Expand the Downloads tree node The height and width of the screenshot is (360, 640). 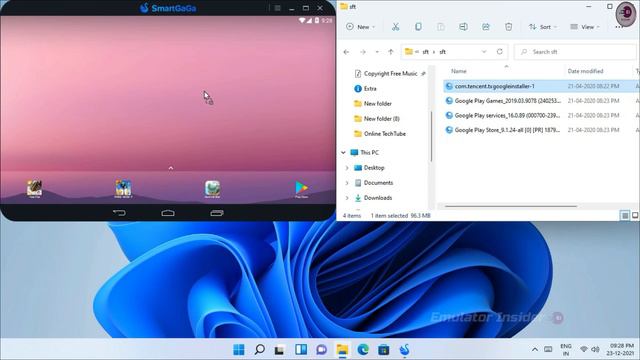(x=347, y=198)
